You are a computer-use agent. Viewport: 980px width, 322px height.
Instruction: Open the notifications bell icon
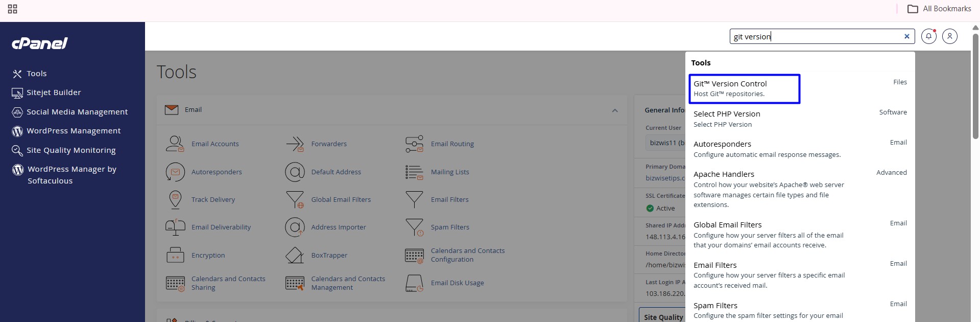click(x=928, y=36)
